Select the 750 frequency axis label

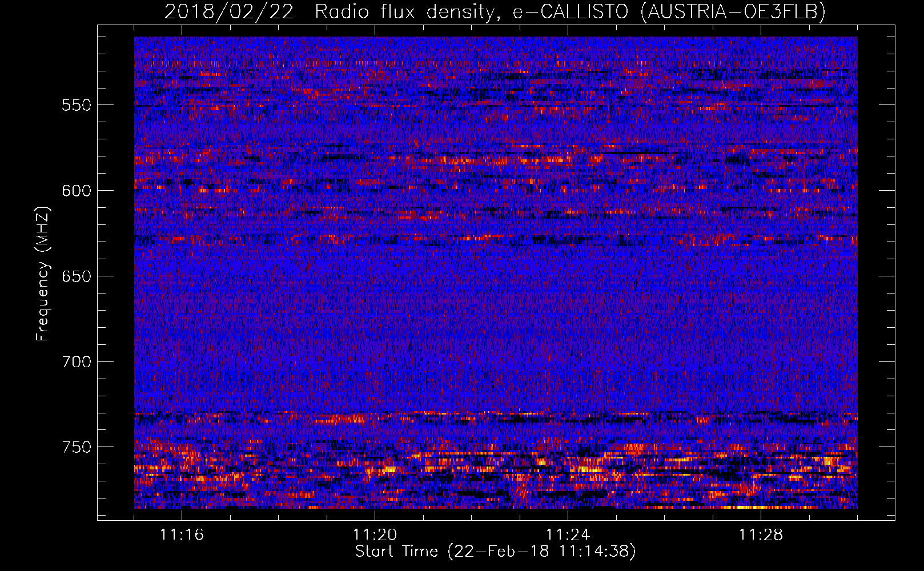click(x=77, y=448)
